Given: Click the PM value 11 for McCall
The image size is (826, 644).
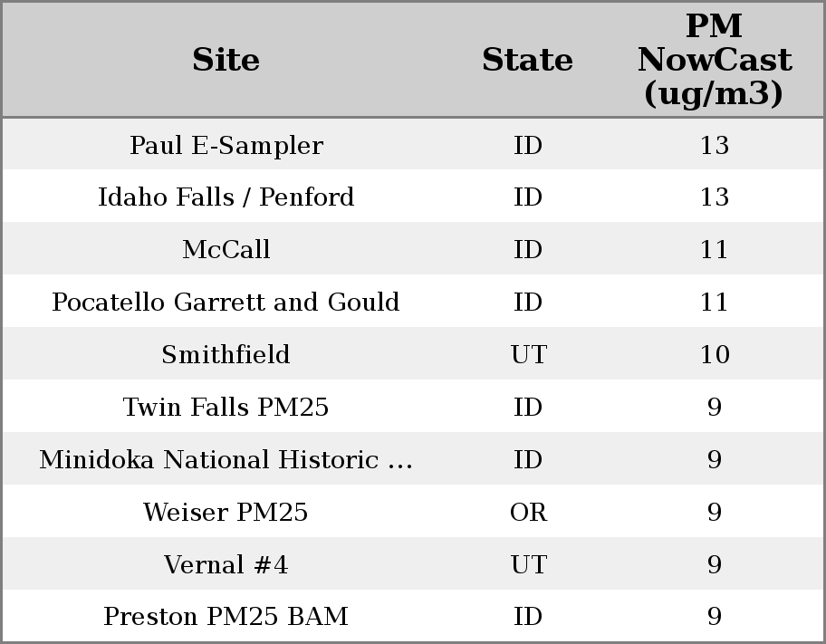Looking at the screenshot, I should click(714, 250).
